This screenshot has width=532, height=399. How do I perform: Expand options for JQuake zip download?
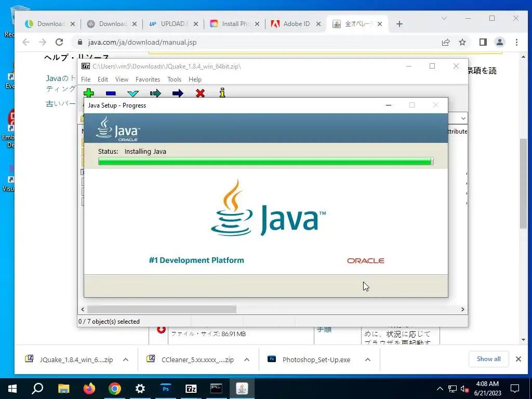(x=126, y=360)
